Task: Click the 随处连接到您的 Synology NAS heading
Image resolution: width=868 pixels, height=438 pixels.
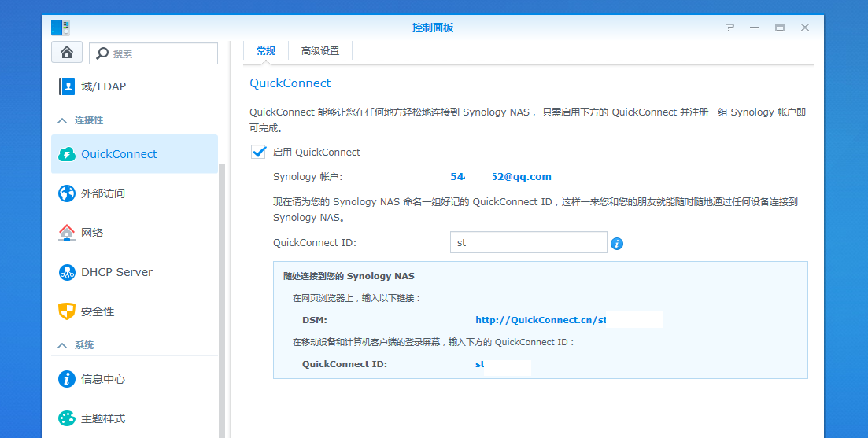Action: pos(349,276)
